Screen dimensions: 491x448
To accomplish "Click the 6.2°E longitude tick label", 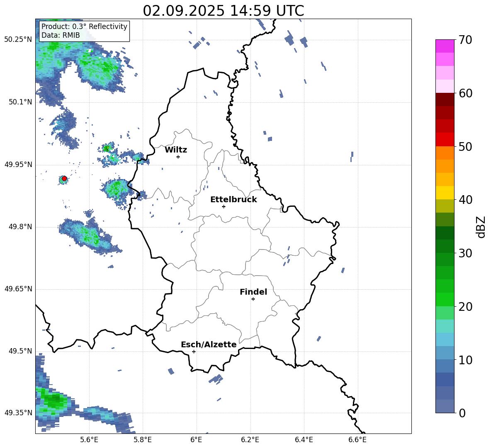I will click(x=250, y=440).
